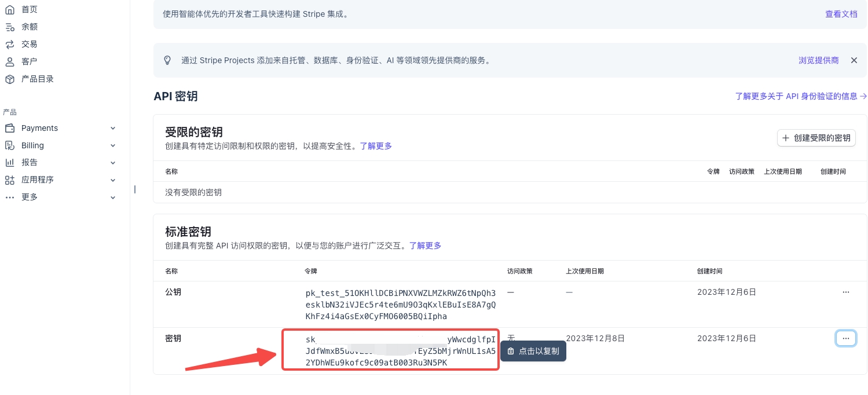Copy the secret key token starting with sk
The image size is (868, 395).
pos(401,351)
